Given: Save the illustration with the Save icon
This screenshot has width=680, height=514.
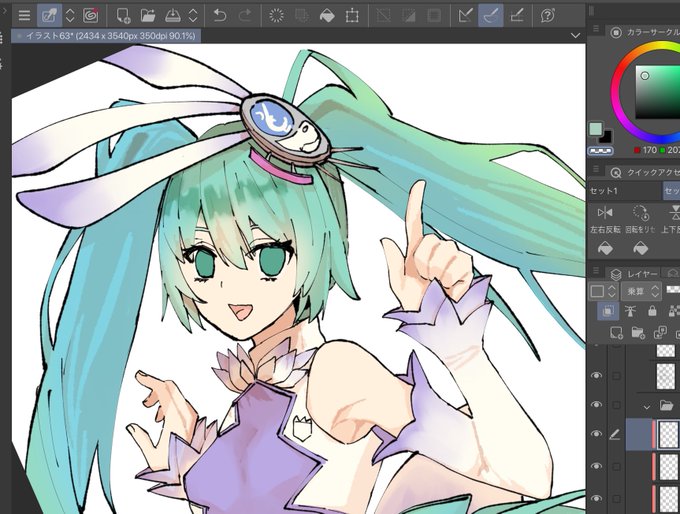Looking at the screenshot, I should 173,16.
